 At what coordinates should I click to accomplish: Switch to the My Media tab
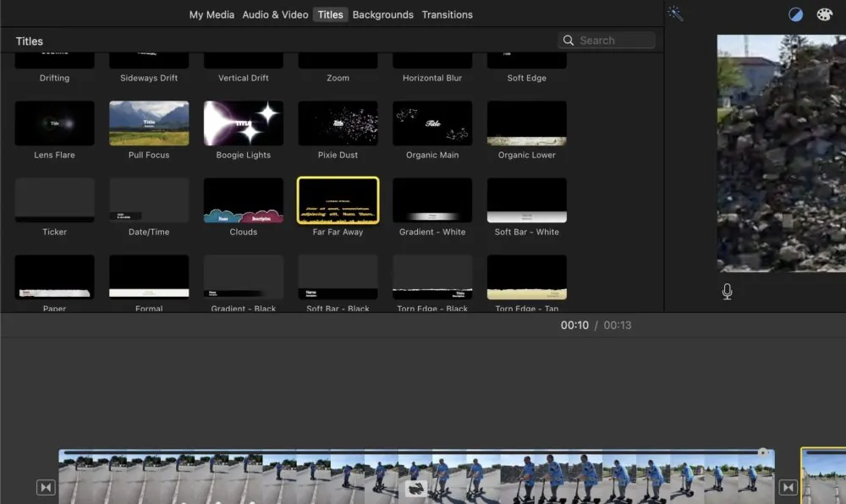(211, 14)
